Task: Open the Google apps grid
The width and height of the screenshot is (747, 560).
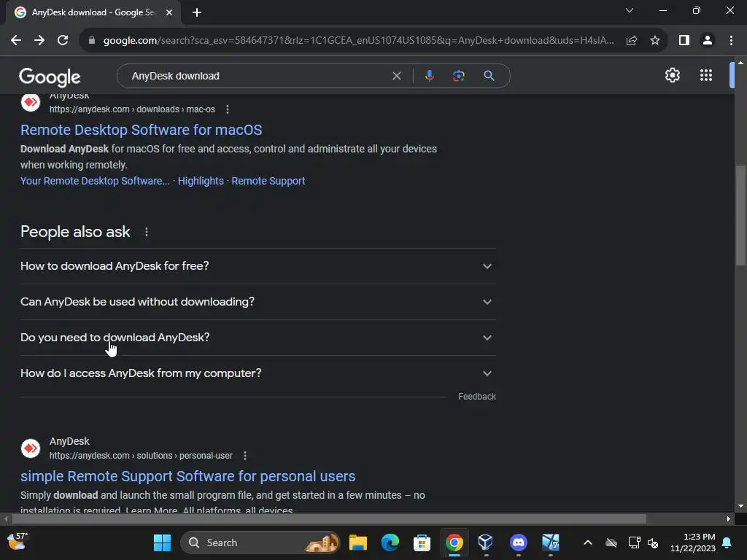Action: coord(706,75)
